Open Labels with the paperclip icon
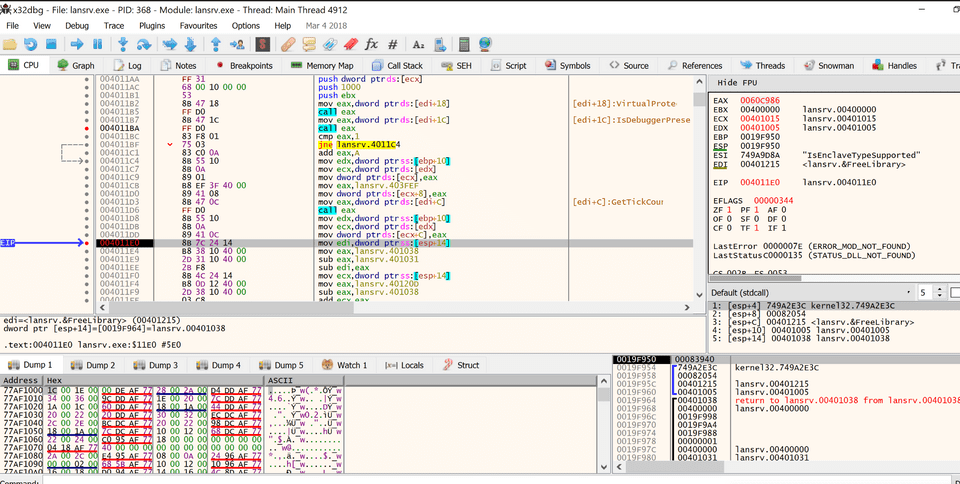 330,44
